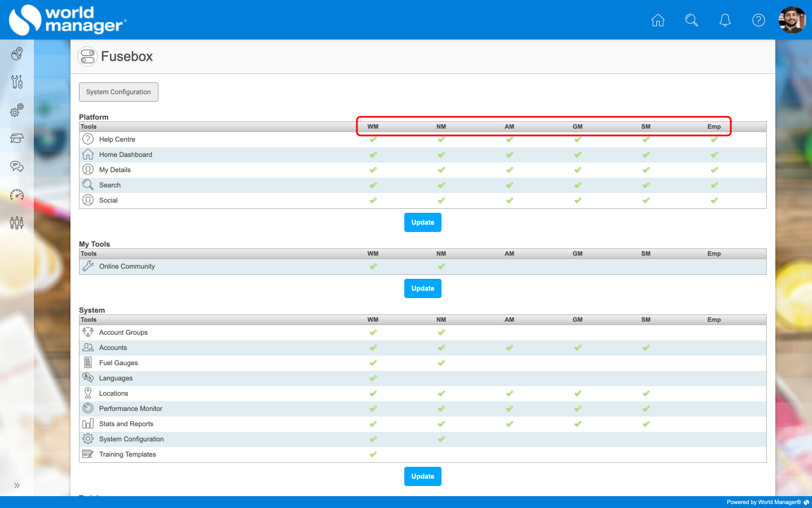Open notifications bell icon
The height and width of the screenshot is (508, 812).
pyautogui.click(x=725, y=20)
